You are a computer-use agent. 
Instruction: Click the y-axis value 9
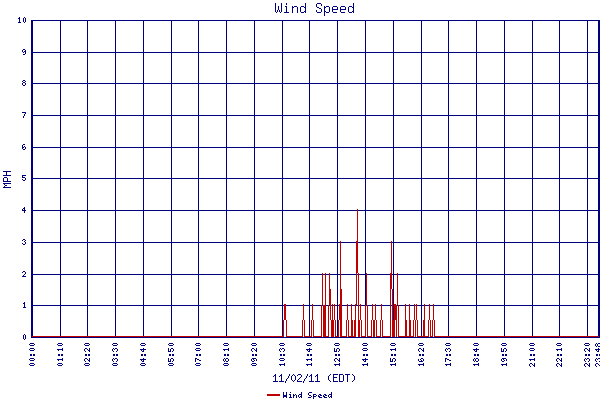pyautogui.click(x=24, y=52)
